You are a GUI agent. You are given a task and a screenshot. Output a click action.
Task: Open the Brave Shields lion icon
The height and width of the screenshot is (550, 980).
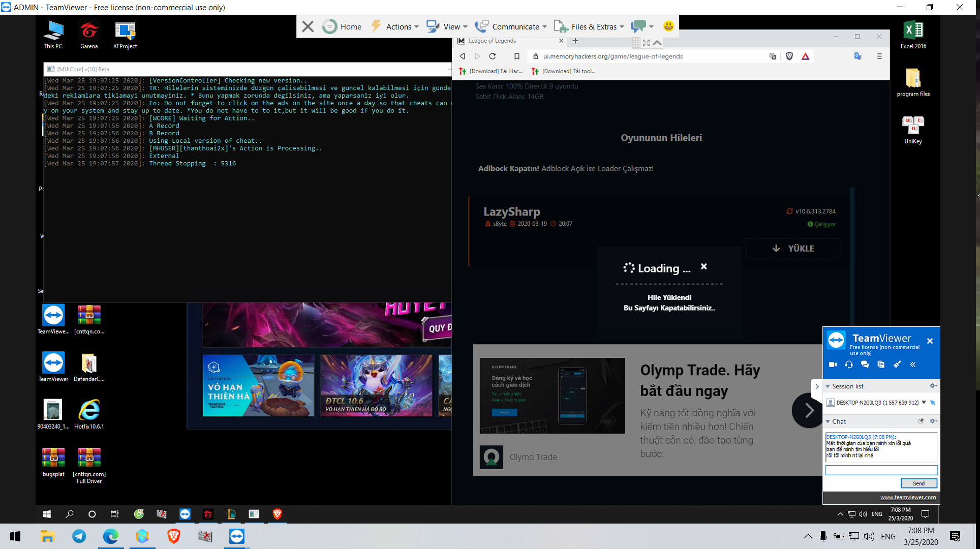pyautogui.click(x=789, y=56)
